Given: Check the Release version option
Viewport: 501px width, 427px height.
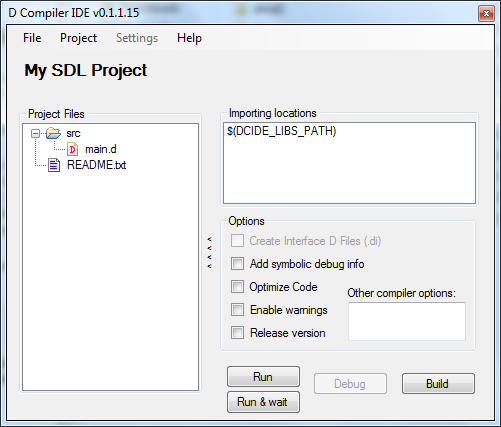Looking at the screenshot, I should tap(237, 333).
